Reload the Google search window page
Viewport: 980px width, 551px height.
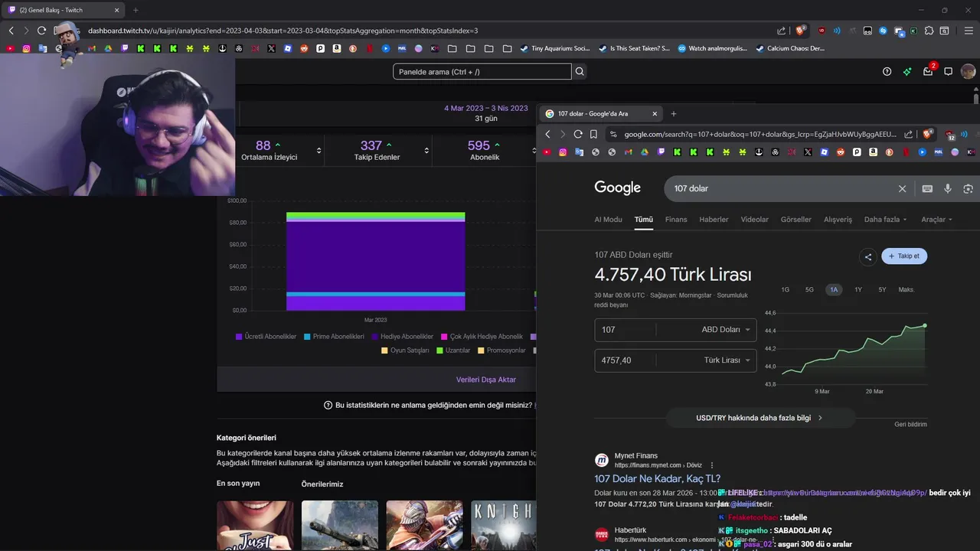(578, 134)
